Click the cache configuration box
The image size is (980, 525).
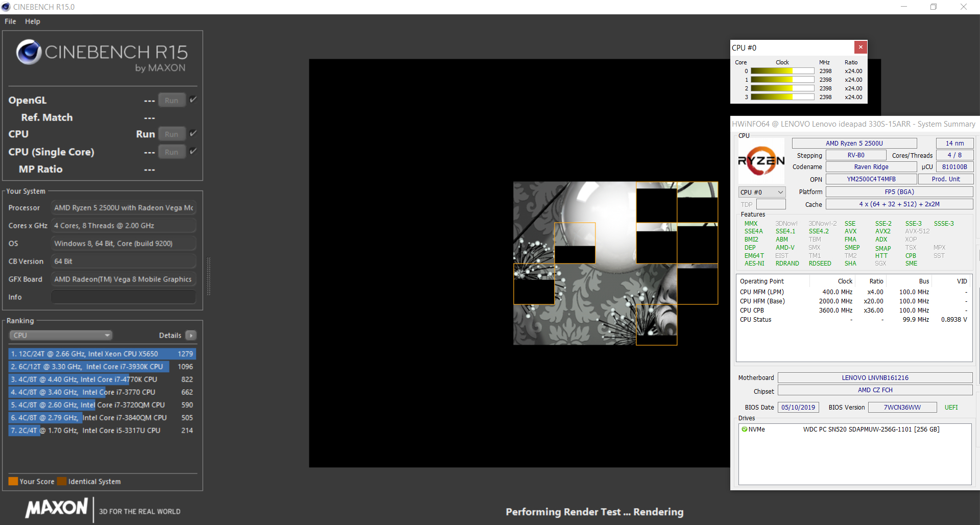pos(899,204)
